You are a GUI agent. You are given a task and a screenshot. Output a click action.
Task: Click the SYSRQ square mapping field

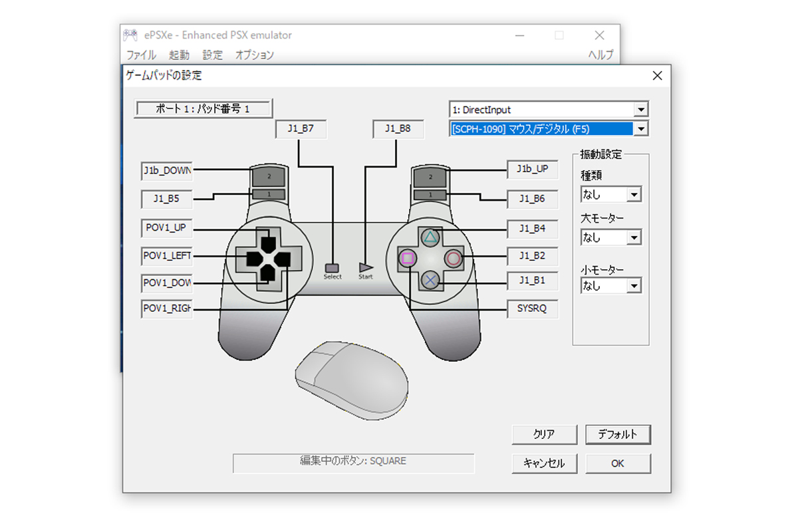pyautogui.click(x=533, y=309)
